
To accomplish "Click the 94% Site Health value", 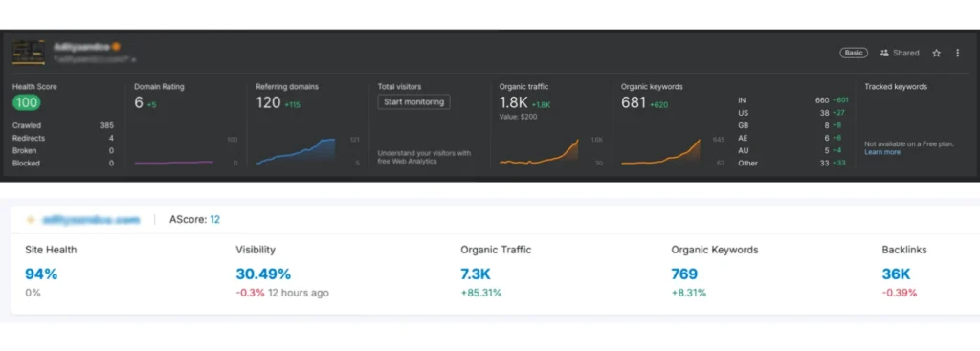I will [x=41, y=274].
